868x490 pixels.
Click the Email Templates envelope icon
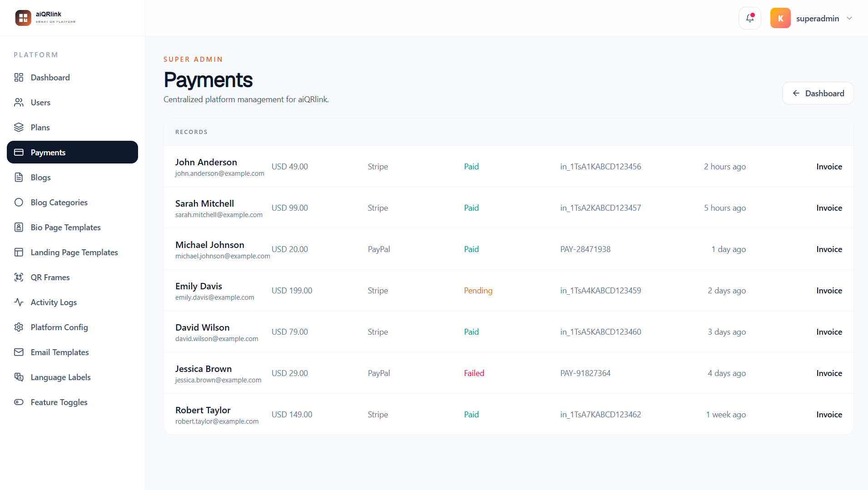(19, 352)
